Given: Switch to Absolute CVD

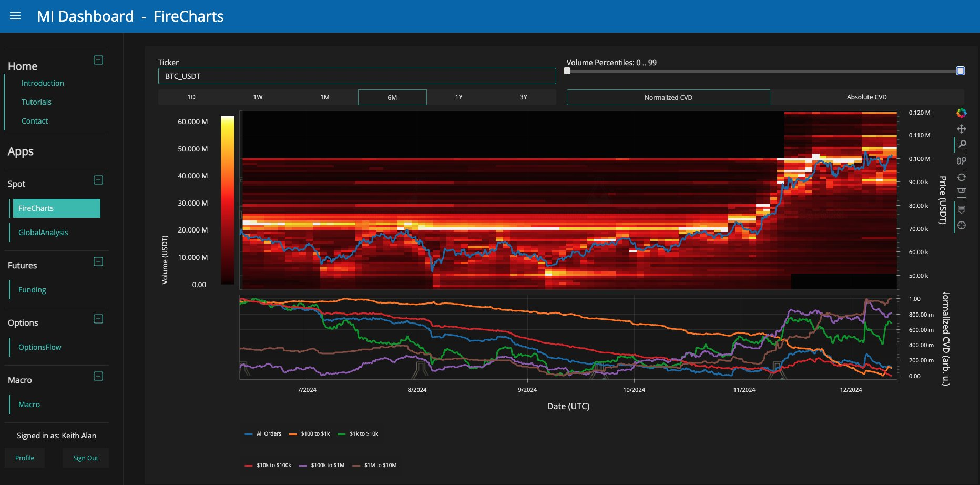Looking at the screenshot, I should pyautogui.click(x=867, y=97).
